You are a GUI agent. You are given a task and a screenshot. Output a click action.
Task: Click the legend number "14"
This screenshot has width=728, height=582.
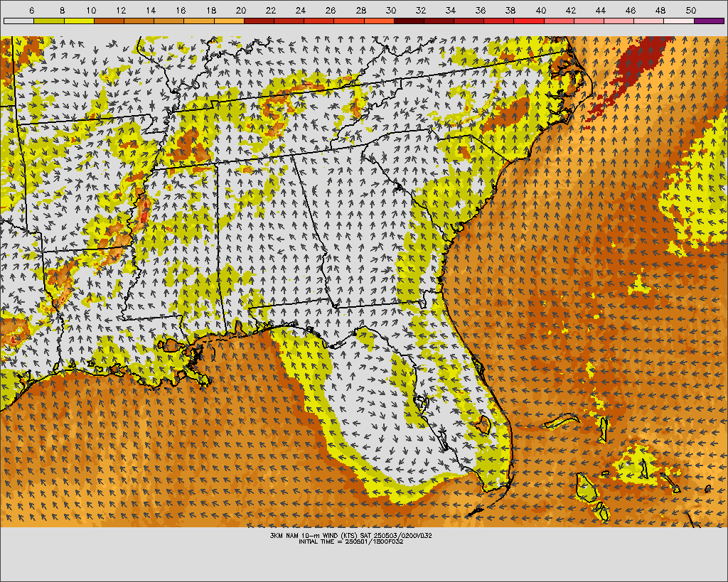pos(151,11)
